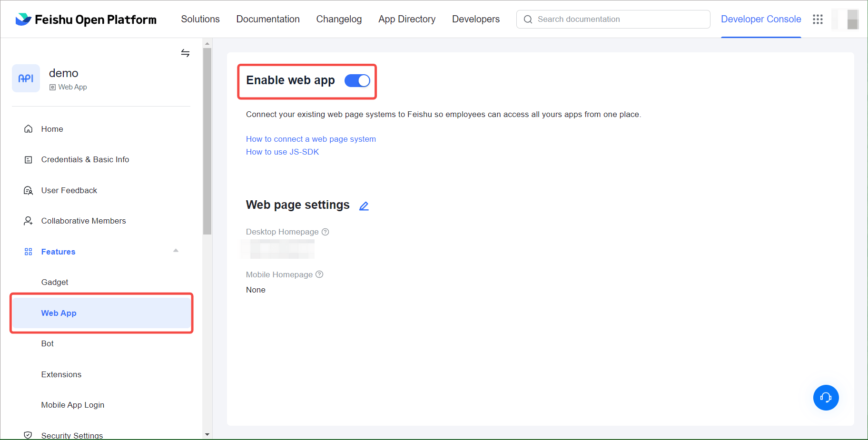
Task: Open the Solutions menu
Action: pos(200,20)
